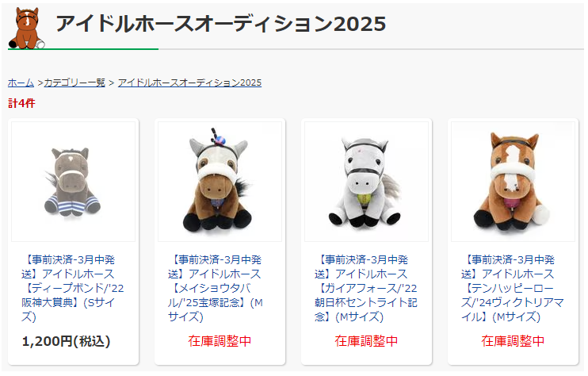Open ディープボンド '22阪神大賞典 product title link

point(73,288)
